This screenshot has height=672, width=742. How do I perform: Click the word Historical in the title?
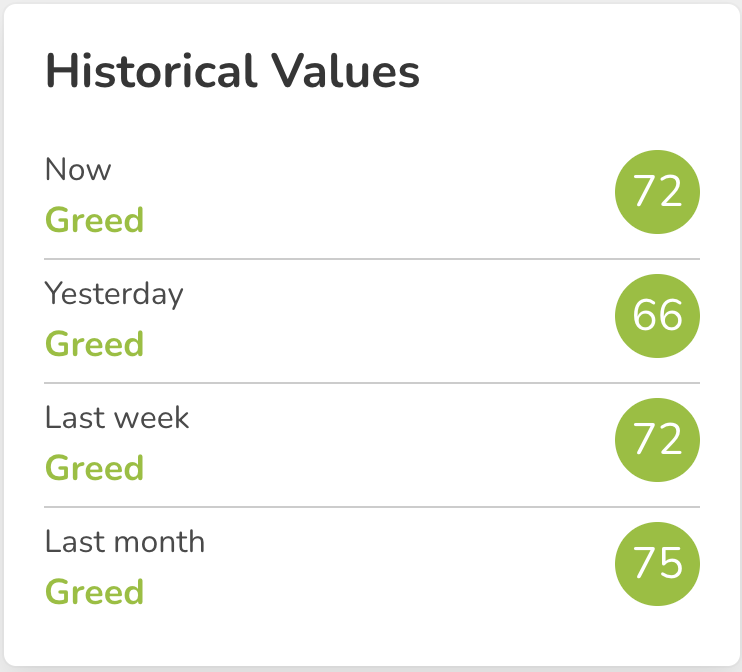(x=152, y=71)
